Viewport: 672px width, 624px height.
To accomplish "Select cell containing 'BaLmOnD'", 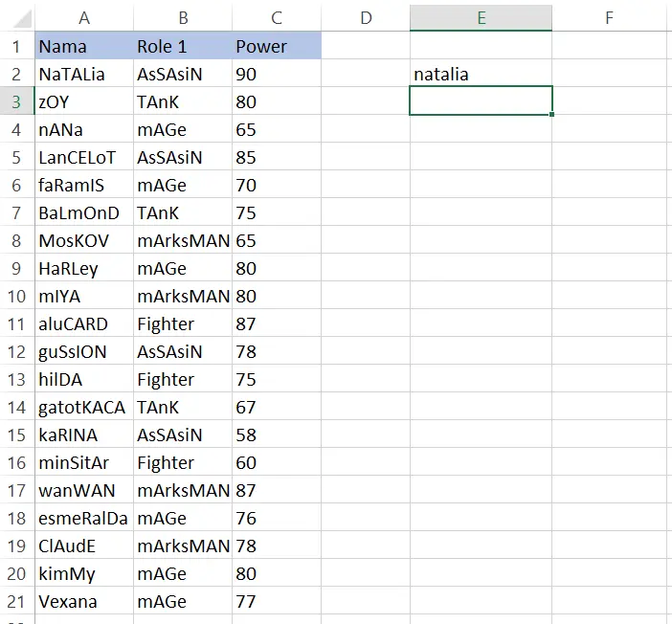I will 84,212.
